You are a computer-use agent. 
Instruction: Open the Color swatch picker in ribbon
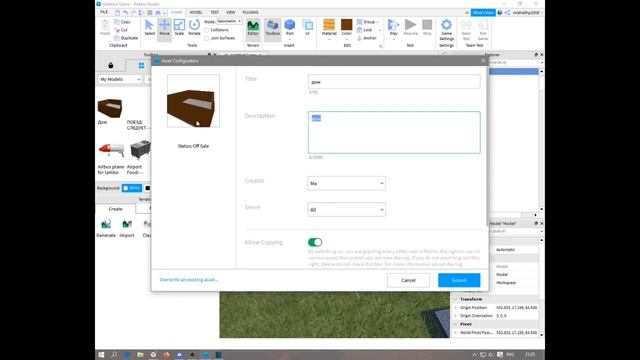347,28
